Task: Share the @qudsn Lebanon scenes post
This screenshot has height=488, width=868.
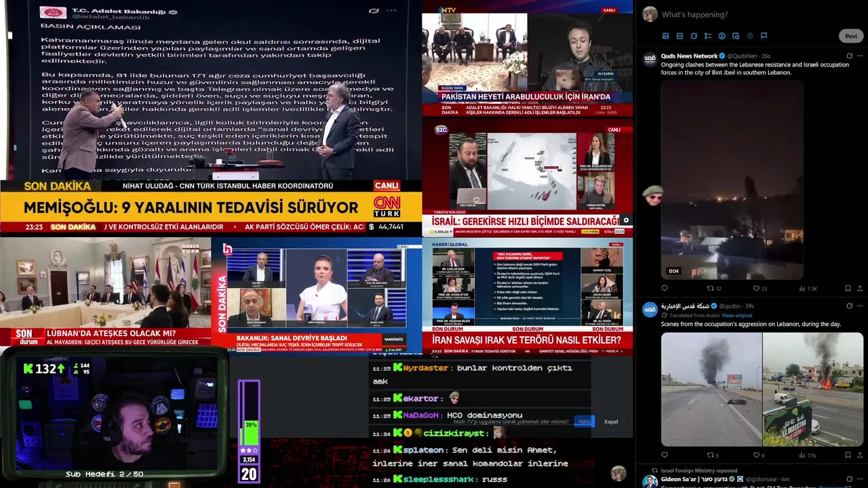Action: 860,455
